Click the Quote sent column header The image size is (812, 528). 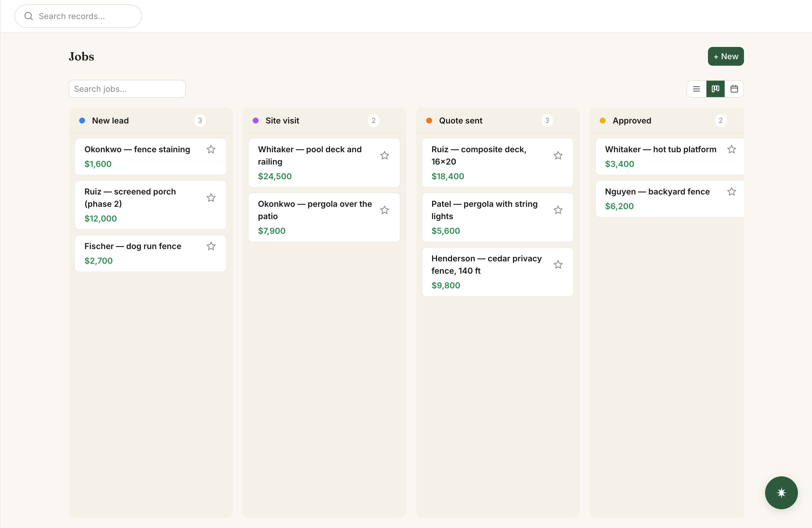497,121
